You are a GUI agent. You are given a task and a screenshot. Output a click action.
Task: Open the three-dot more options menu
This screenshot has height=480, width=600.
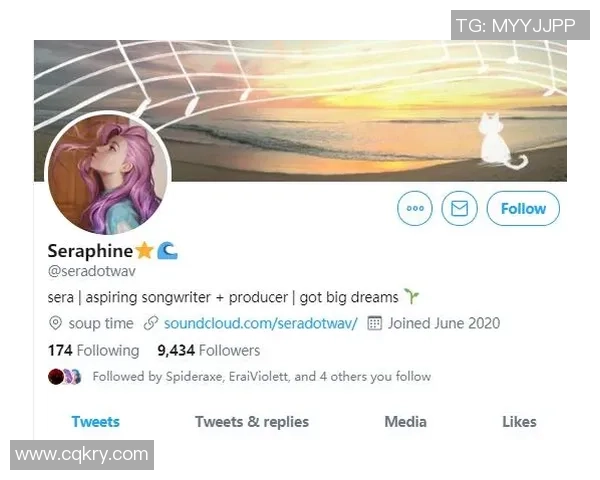point(415,208)
